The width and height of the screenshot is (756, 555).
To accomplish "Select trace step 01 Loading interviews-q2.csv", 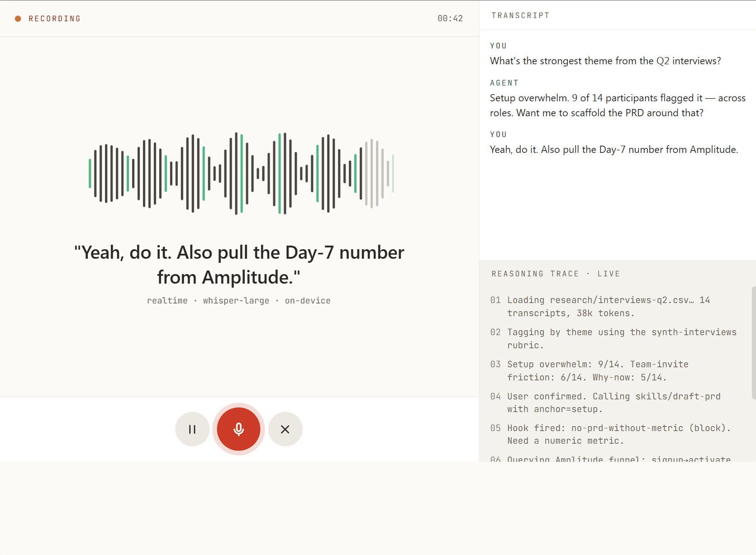I will (614, 307).
